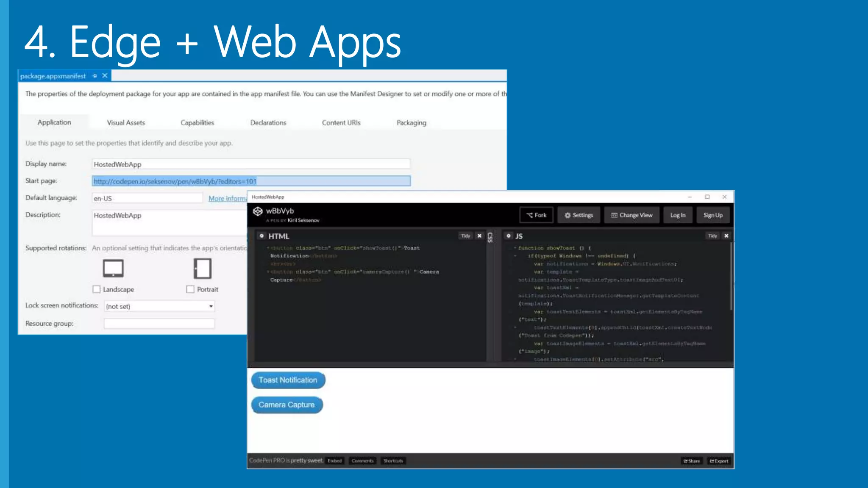Open CodePen Settings button

579,215
